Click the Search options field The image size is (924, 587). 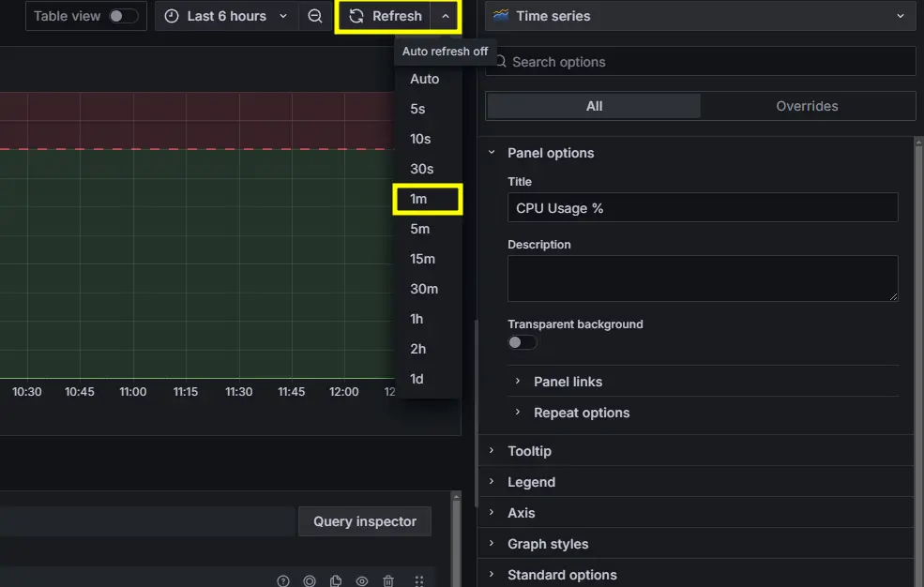coord(701,62)
